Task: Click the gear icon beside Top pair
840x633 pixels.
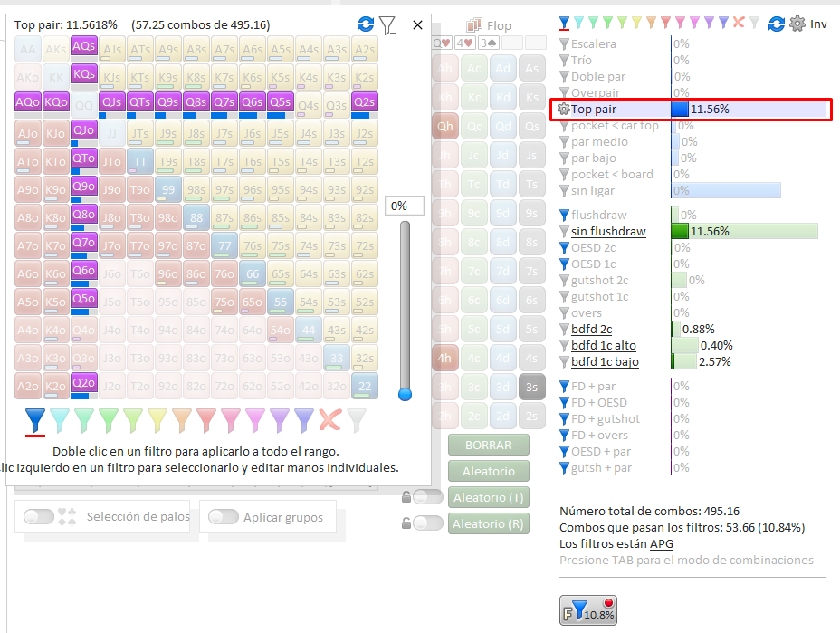Action: pos(563,110)
